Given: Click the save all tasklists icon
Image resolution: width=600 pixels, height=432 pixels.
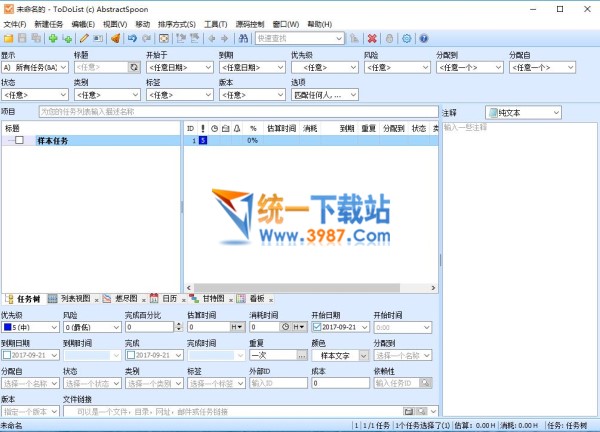Looking at the screenshot, I should tap(36, 38).
